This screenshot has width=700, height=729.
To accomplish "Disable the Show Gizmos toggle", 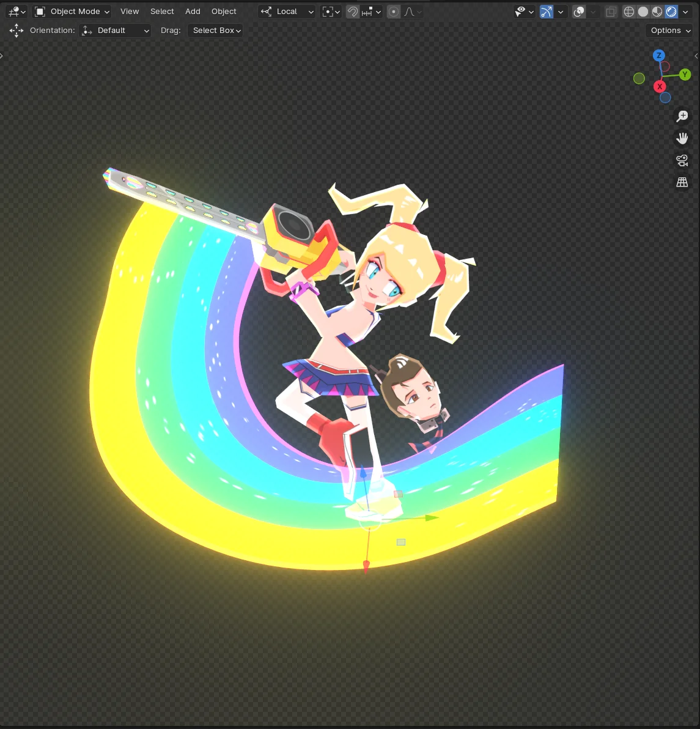I will click(x=546, y=11).
